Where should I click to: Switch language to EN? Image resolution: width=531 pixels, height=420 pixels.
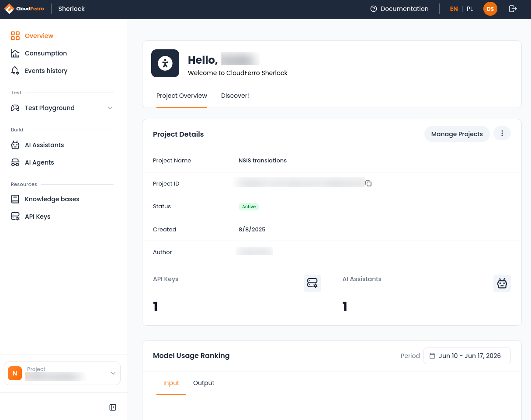[x=454, y=9]
